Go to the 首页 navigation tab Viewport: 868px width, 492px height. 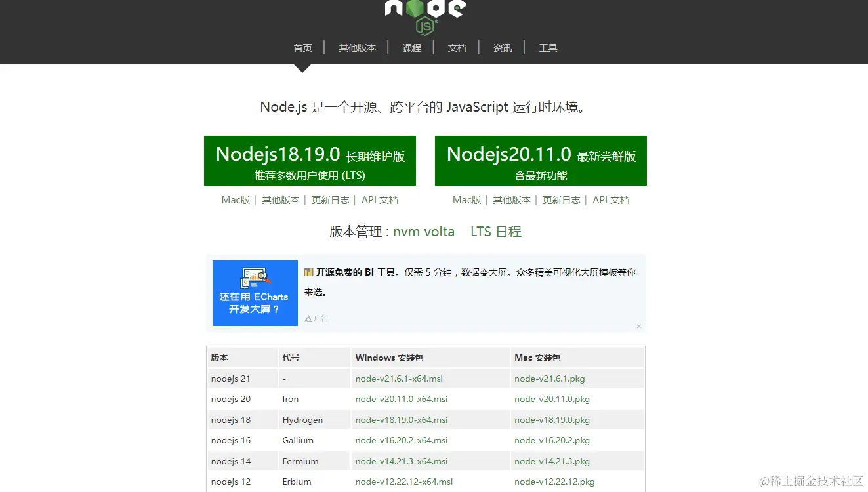point(302,48)
